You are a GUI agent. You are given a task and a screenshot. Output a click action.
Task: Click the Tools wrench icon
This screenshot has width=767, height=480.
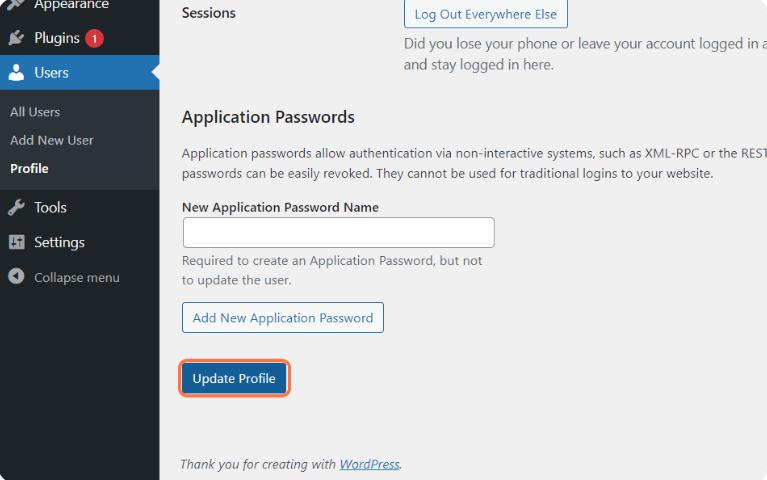click(x=16, y=207)
